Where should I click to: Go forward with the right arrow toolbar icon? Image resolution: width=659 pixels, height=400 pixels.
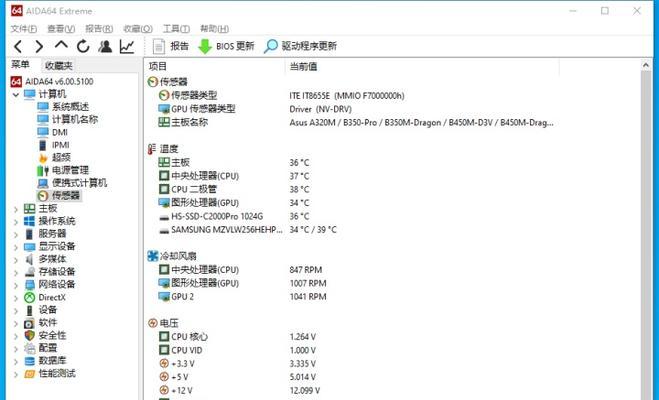pos(39,46)
